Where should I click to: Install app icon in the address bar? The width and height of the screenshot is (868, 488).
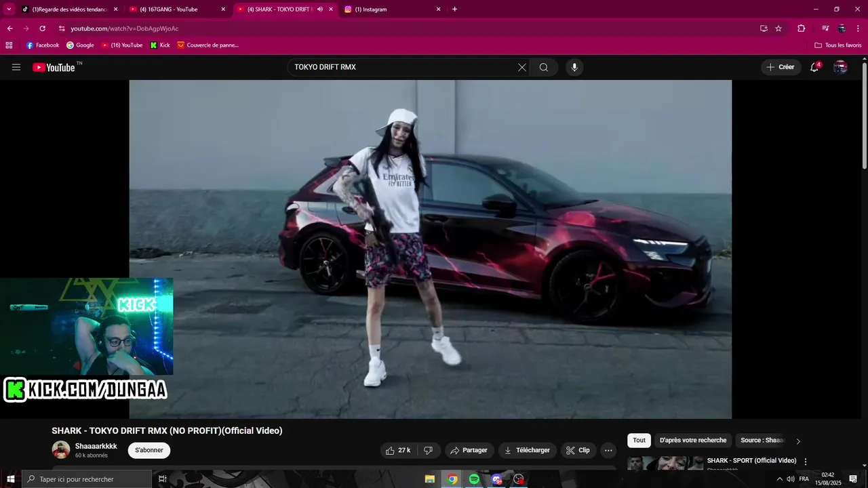point(764,28)
